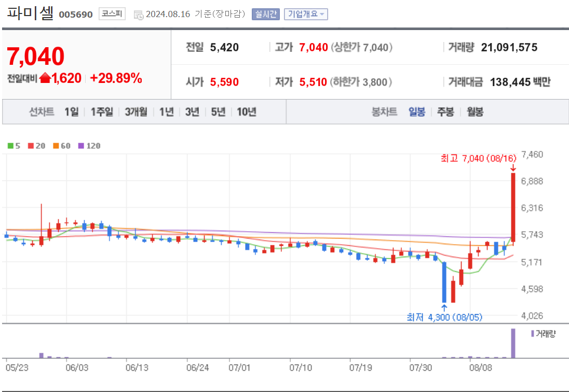Click the 상한가 7,040 text
The image size is (569, 392).
click(x=361, y=48)
